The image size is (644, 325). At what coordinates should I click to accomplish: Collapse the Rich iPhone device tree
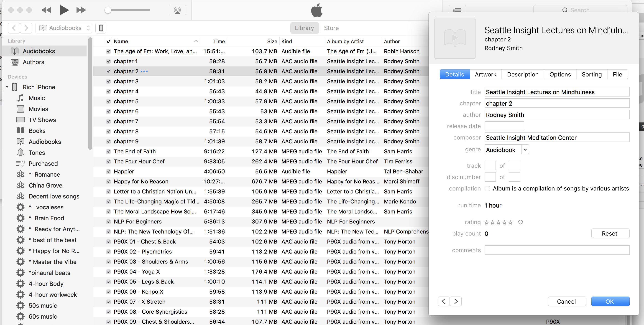[x=7, y=87]
